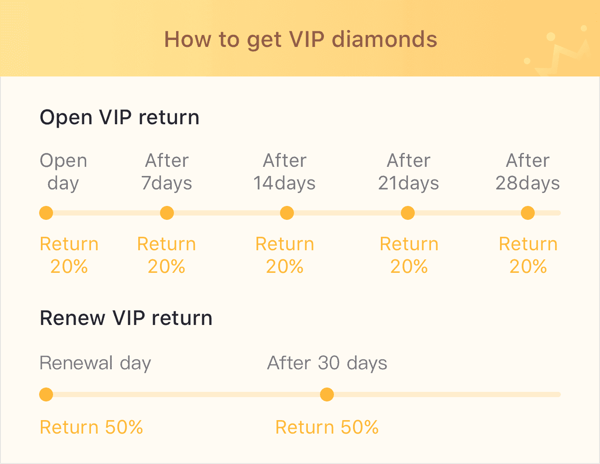The image size is (600, 464).
Task: Click the 'After 21days' label
Action: click(x=408, y=172)
